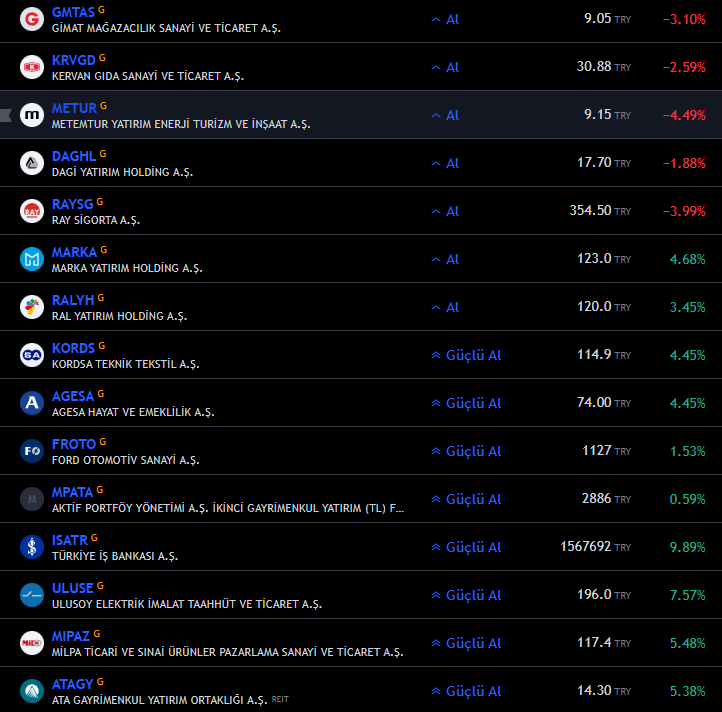722x712 pixels.
Task: Click the 0.59% change value
Action: tap(687, 499)
